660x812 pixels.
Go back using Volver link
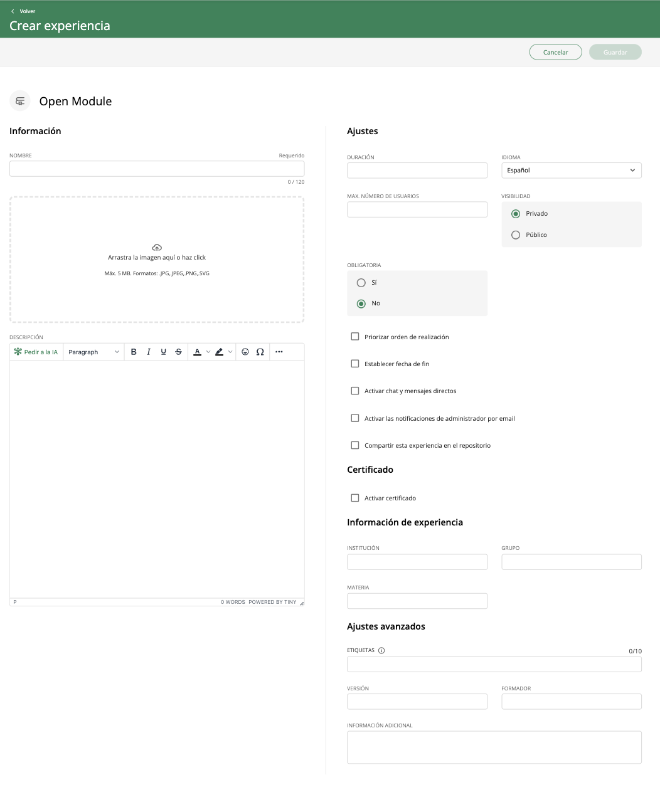coord(23,11)
